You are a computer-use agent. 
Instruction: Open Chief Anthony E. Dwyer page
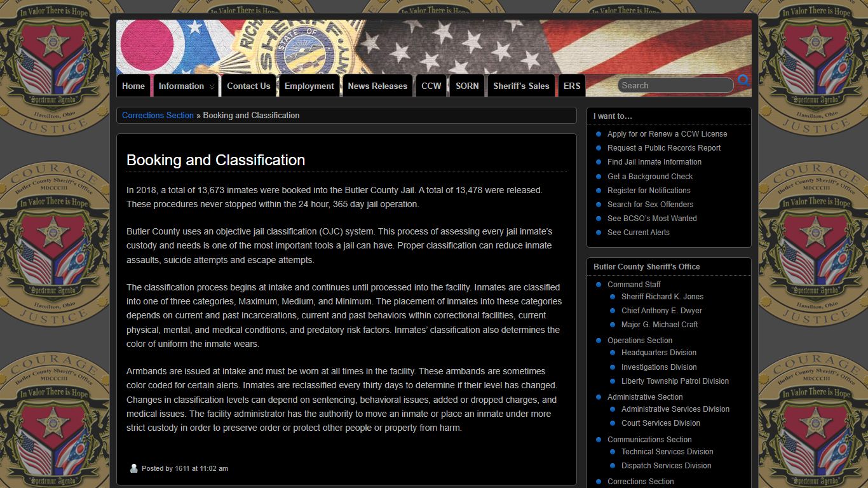(661, 311)
